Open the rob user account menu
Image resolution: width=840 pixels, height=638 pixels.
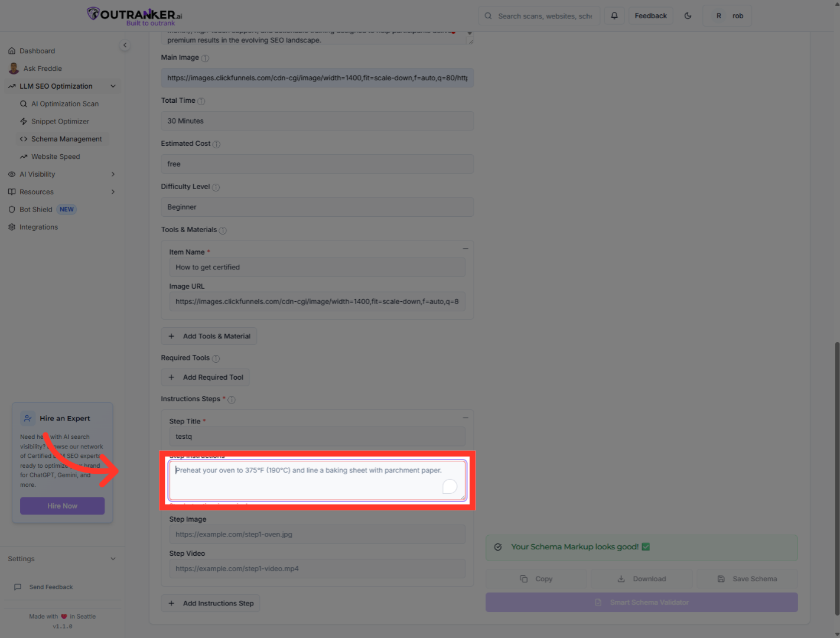click(x=727, y=16)
